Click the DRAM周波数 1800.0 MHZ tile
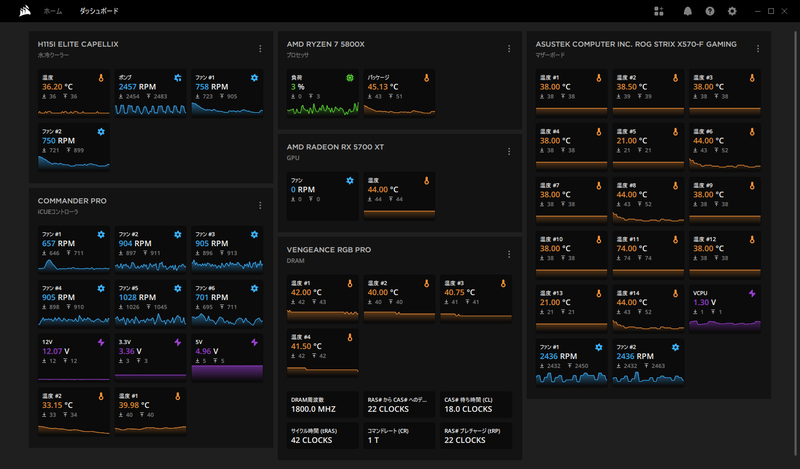 coord(320,404)
